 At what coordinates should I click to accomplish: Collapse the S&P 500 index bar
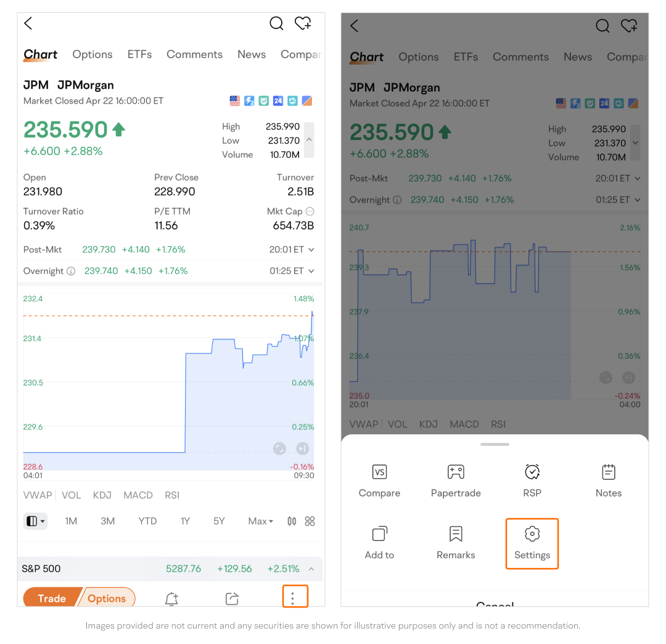(311, 569)
